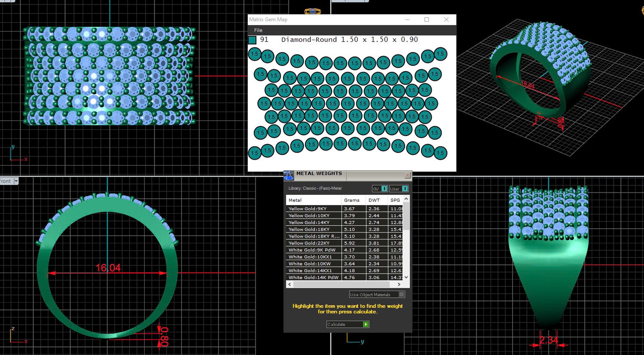Click the scroll left arrow in metal list
Image resolution: width=644 pixels, height=355 pixels.
[x=290, y=284]
